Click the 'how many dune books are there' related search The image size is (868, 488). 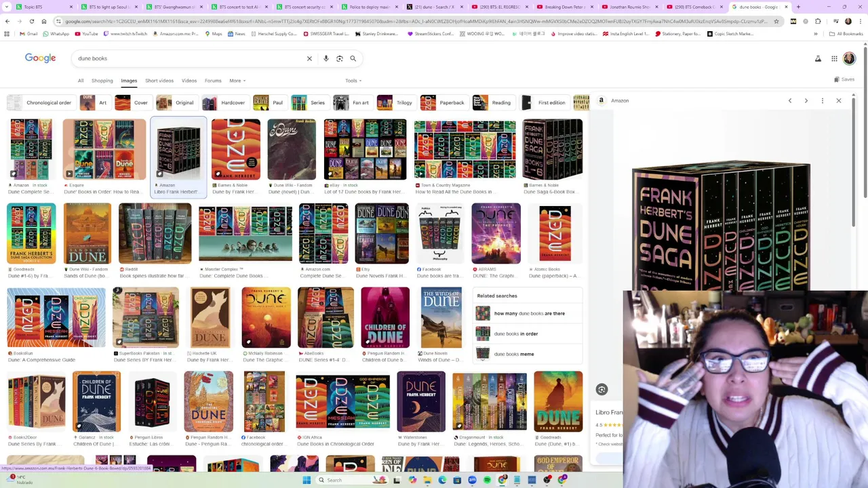point(529,314)
